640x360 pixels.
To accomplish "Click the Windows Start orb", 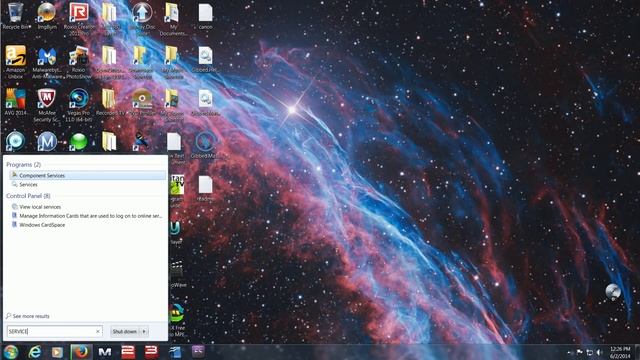I will pyautogui.click(x=11, y=352).
